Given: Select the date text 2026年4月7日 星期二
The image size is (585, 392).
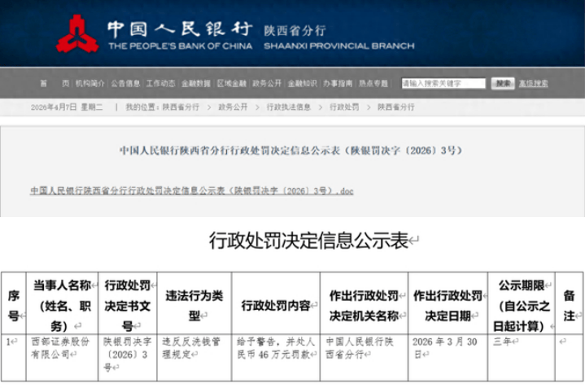Looking at the screenshot, I should point(67,107).
